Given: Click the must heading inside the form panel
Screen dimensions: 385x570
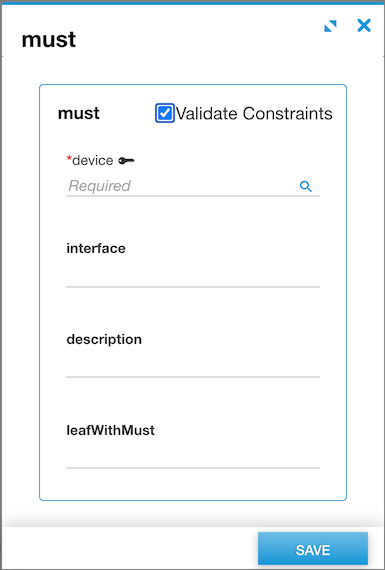Looking at the screenshot, I should (79, 113).
